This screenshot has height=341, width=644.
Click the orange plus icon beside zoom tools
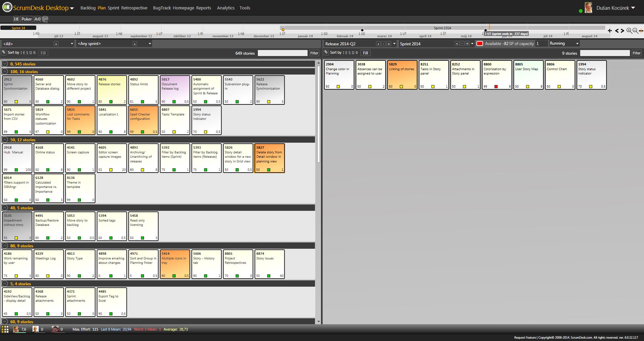pos(641,31)
